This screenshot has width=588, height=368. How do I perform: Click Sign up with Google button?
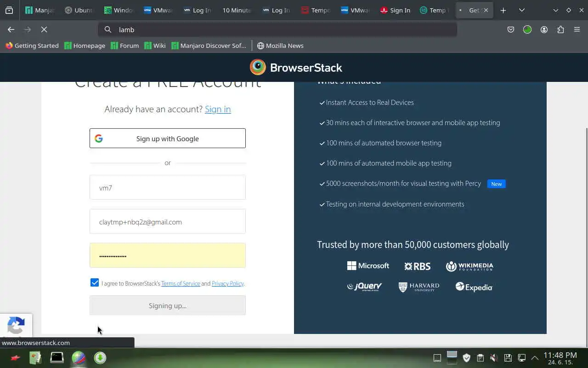[168, 138]
